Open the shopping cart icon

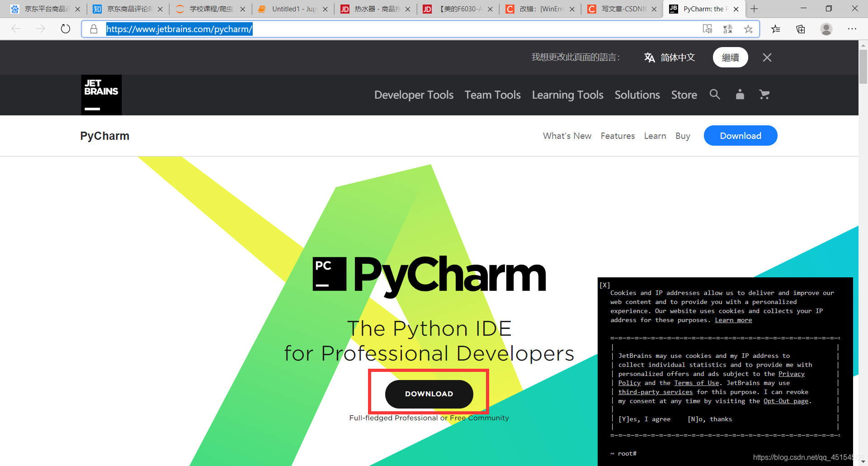pyautogui.click(x=764, y=95)
